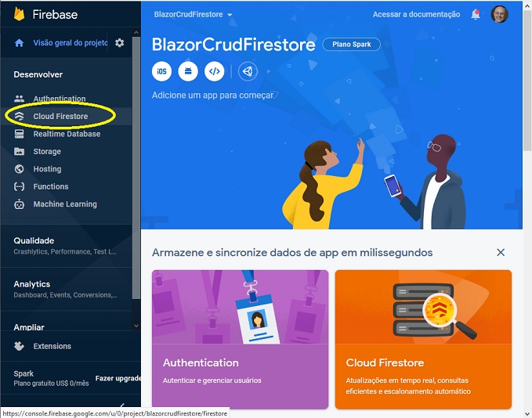This screenshot has width=532, height=418.
Task: Go to the Firebase logo home
Action: [x=45, y=14]
